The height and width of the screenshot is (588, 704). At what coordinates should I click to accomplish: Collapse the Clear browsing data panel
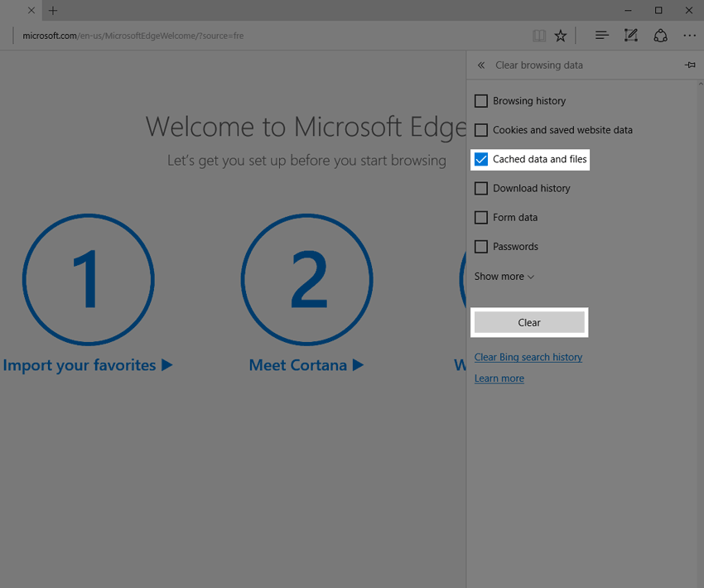coord(480,65)
